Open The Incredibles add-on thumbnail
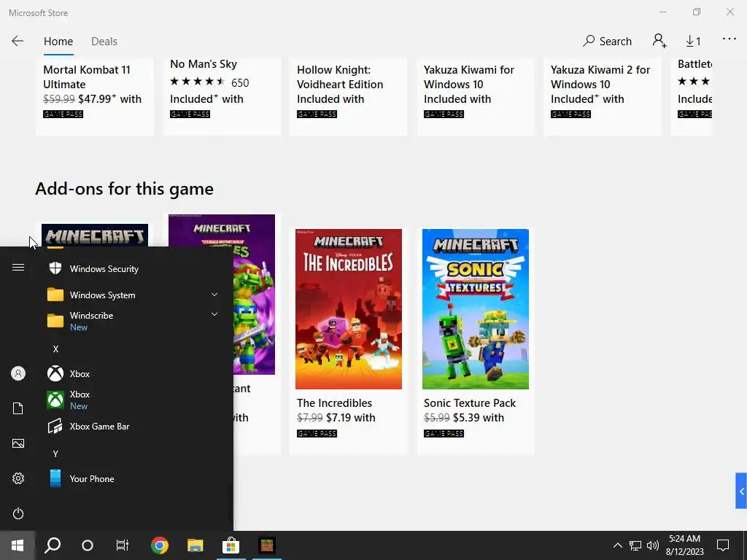This screenshot has width=747, height=560. pyautogui.click(x=348, y=309)
